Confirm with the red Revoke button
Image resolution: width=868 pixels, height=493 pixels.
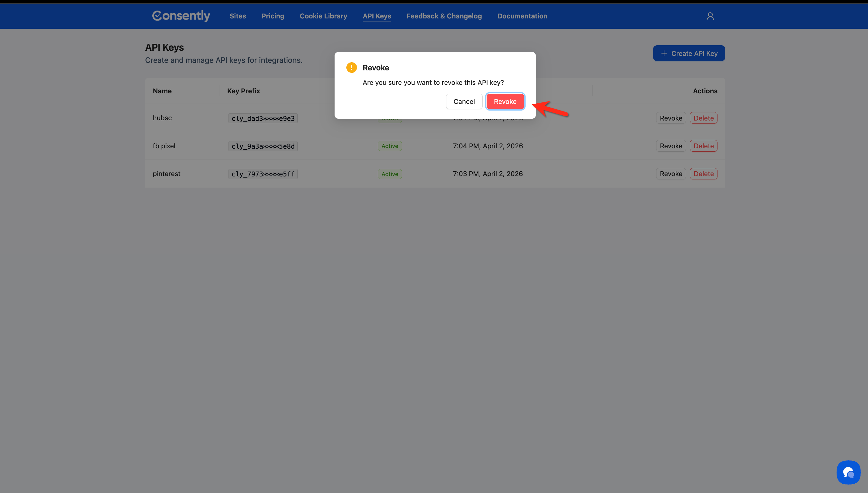tap(505, 101)
